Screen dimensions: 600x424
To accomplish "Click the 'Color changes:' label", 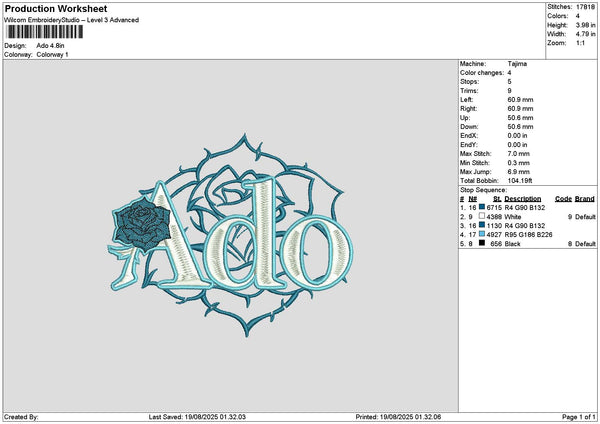I will coord(482,73).
